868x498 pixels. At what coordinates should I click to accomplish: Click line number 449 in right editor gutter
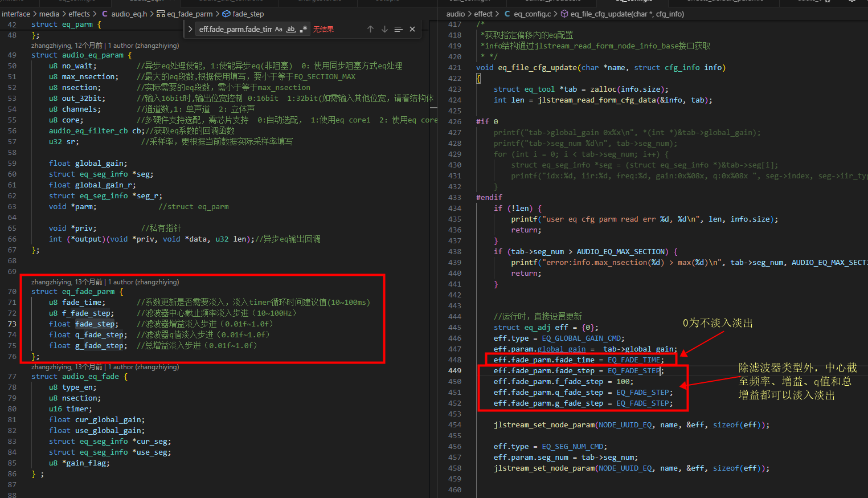[455, 370]
